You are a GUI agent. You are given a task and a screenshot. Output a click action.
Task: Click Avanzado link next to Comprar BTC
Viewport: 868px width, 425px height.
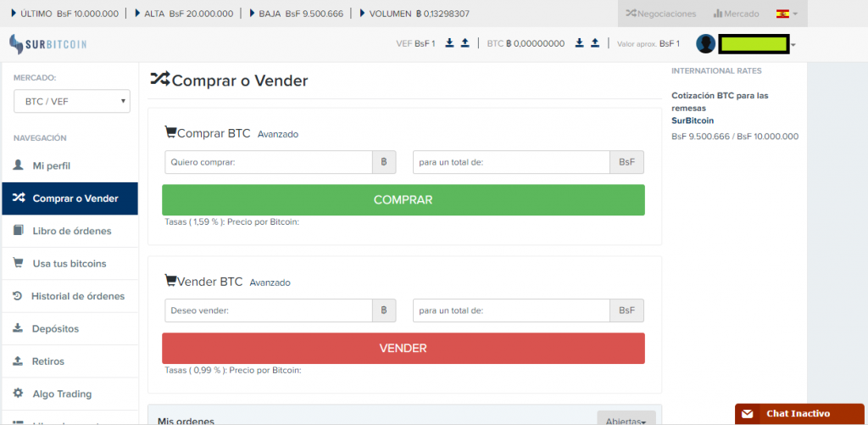(277, 134)
